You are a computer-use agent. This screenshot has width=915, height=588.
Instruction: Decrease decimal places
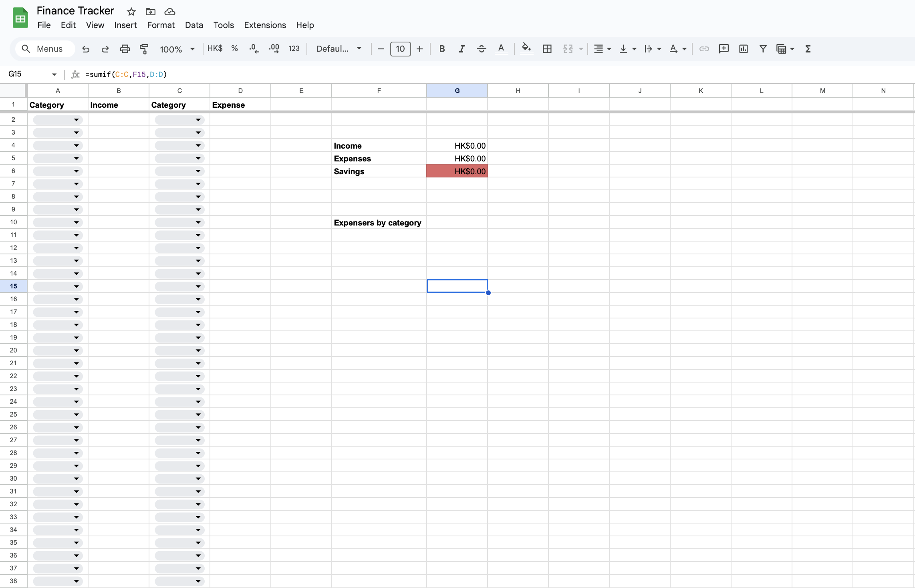click(x=254, y=49)
